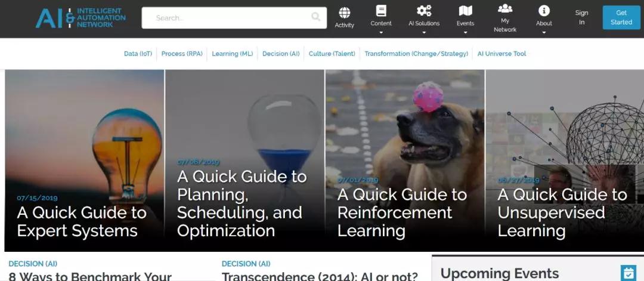Click the Get Started button
This screenshot has width=644, height=281.
621,18
